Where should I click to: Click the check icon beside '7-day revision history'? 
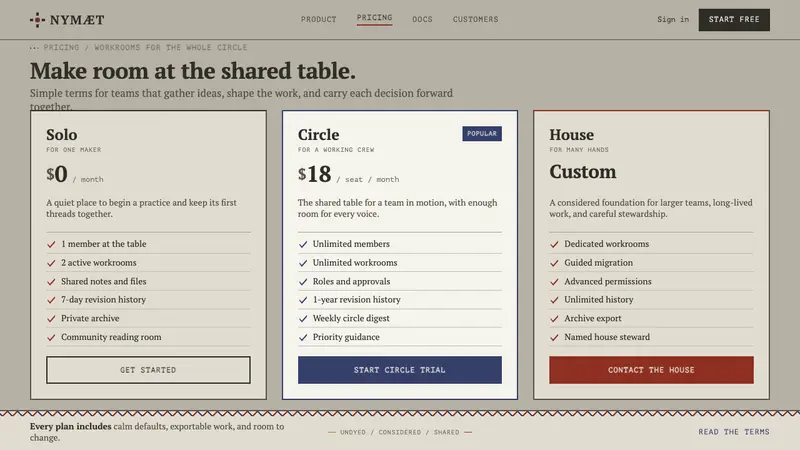pos(51,300)
